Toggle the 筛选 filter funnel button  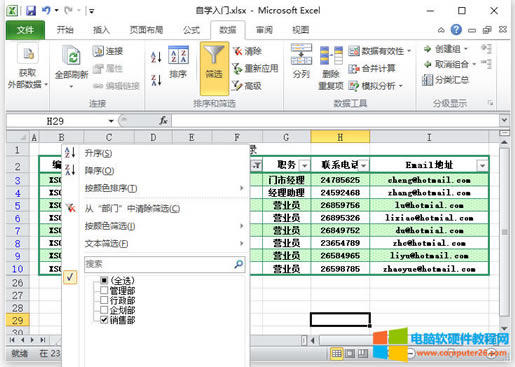coord(214,68)
